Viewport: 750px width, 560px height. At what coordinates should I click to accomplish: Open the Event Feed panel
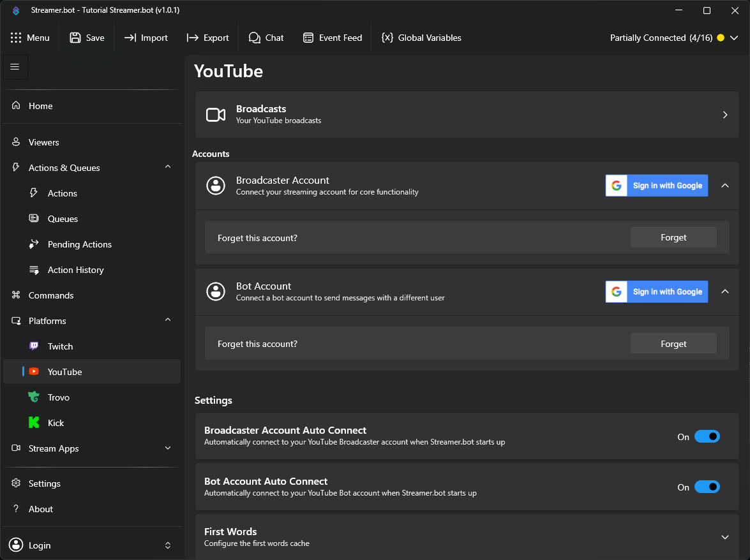point(332,38)
